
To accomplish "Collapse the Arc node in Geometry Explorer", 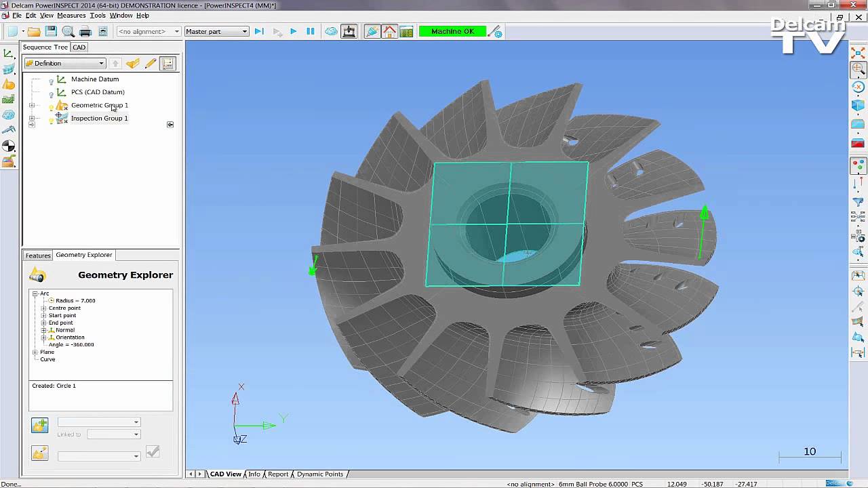I will 35,293.
